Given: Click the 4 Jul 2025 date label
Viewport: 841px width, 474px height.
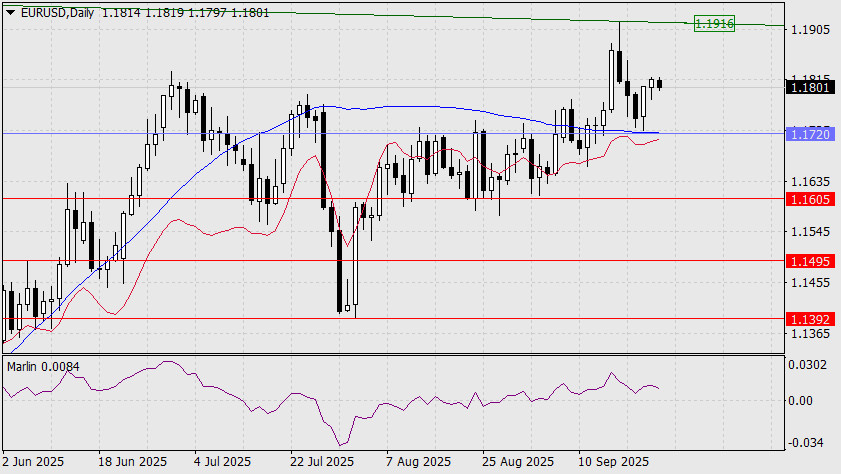Looking at the screenshot, I should 222,462.
